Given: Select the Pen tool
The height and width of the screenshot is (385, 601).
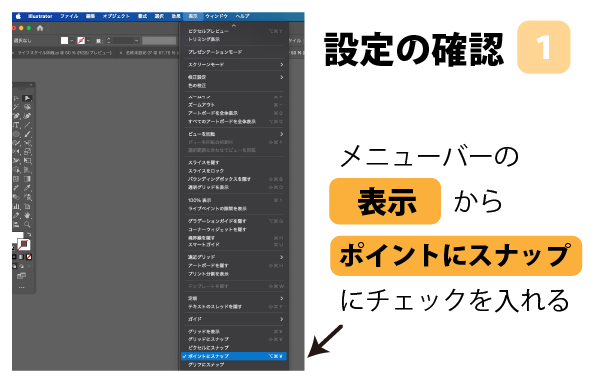Looking at the screenshot, I should (x=16, y=116).
